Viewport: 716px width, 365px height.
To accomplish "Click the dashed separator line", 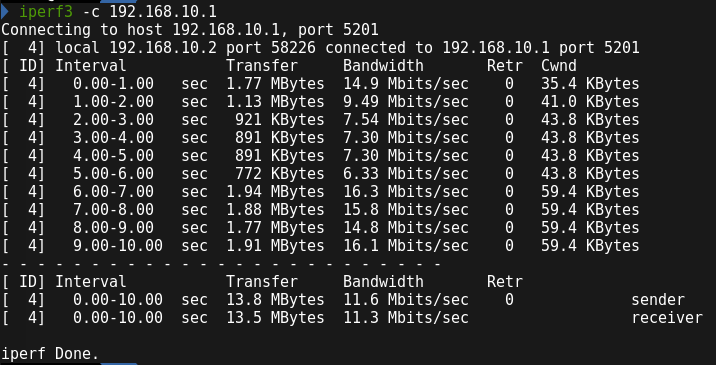I will (221, 264).
